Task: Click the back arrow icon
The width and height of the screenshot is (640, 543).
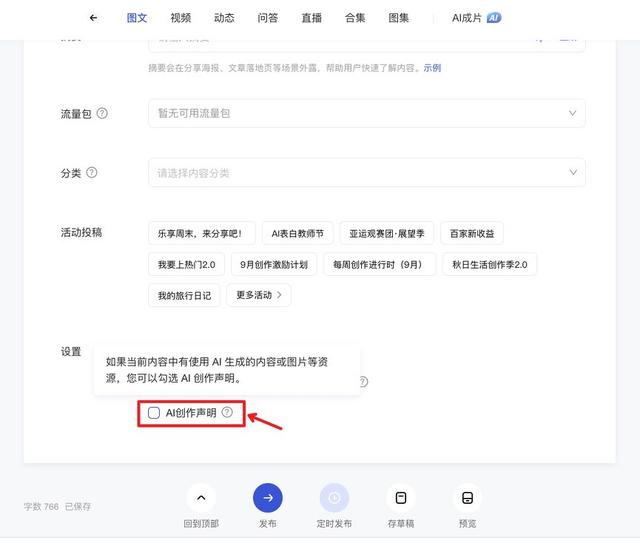Action: coord(93,18)
